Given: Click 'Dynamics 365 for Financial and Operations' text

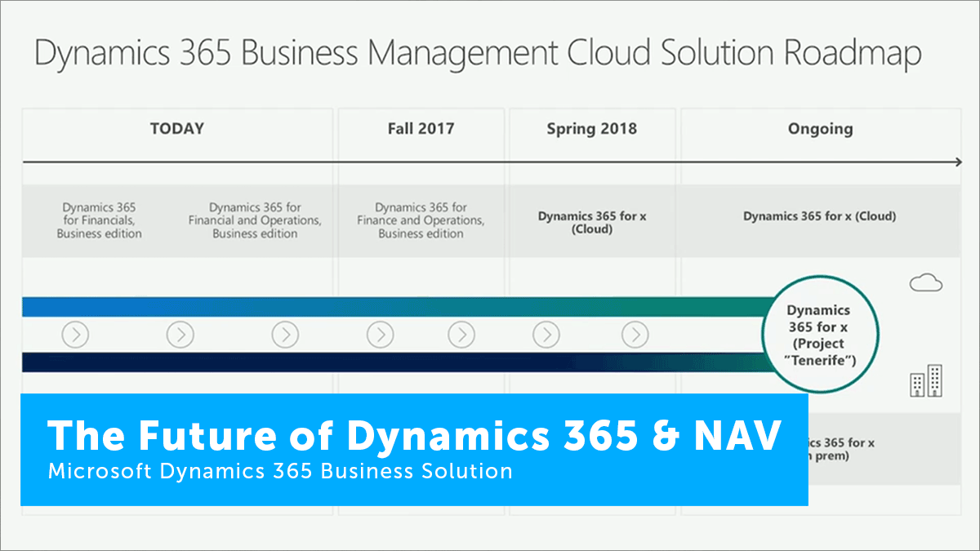Looking at the screenshot, I should (255, 220).
